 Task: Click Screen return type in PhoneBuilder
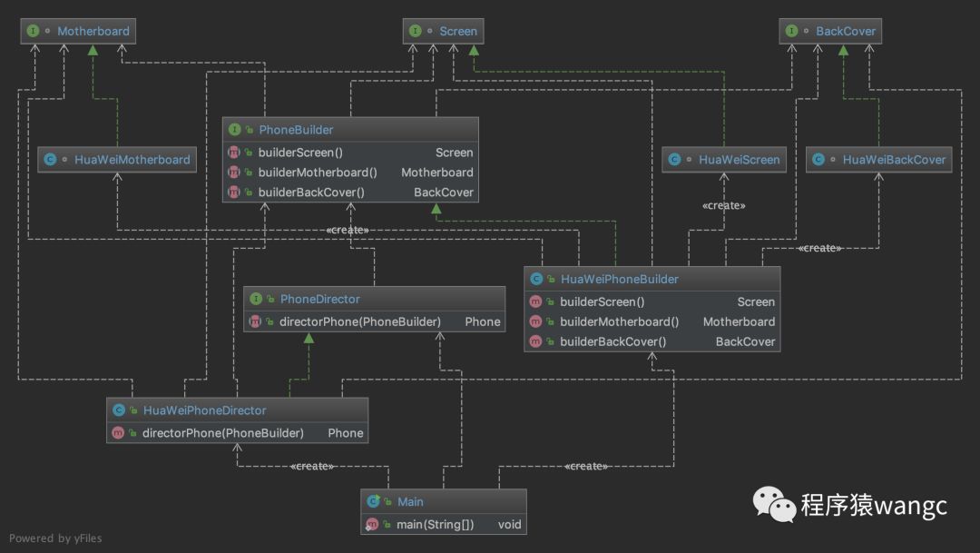[x=455, y=152]
